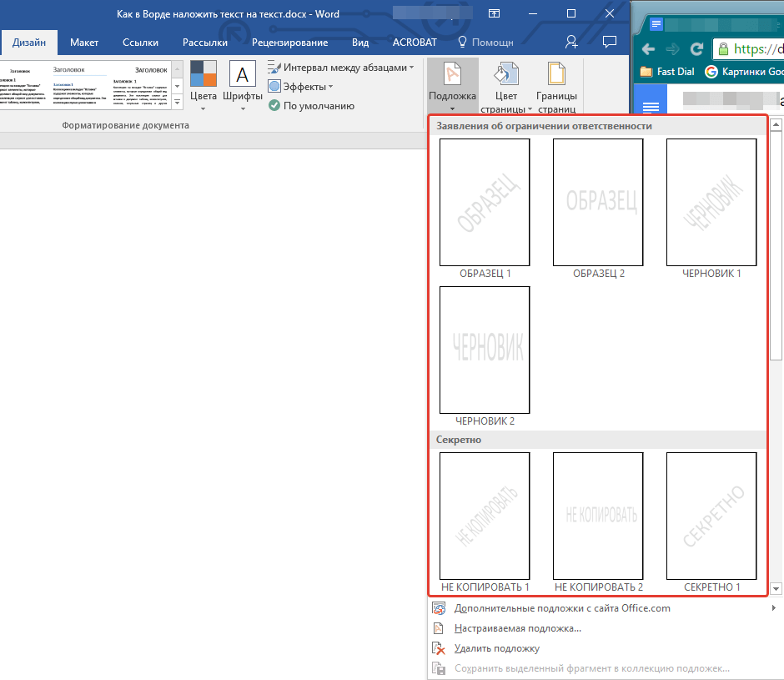
Task: Switch to the Макет tab
Action: pos(84,43)
